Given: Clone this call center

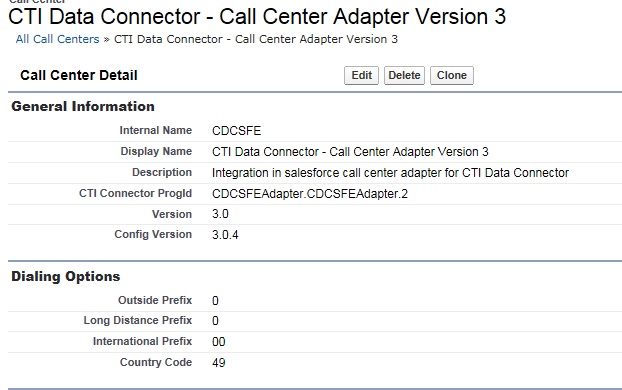Looking at the screenshot, I should tap(452, 75).
